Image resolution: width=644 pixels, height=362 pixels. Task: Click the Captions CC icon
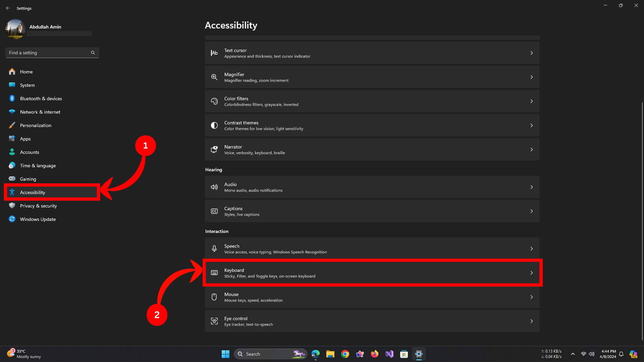click(214, 211)
